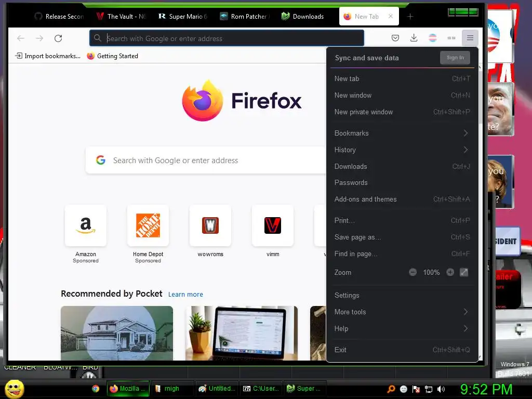This screenshot has width=532, height=399.
Task: Expand the History submenu
Action: (x=402, y=150)
